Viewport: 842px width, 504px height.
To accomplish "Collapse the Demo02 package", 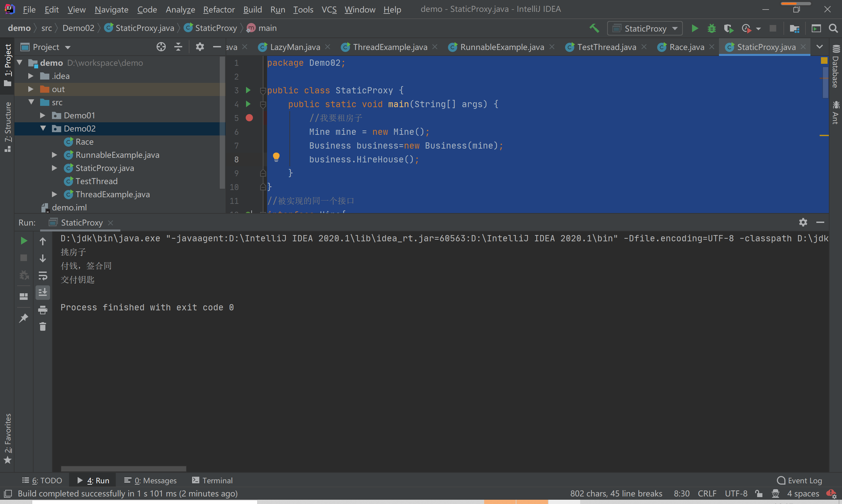I will pos(43,128).
